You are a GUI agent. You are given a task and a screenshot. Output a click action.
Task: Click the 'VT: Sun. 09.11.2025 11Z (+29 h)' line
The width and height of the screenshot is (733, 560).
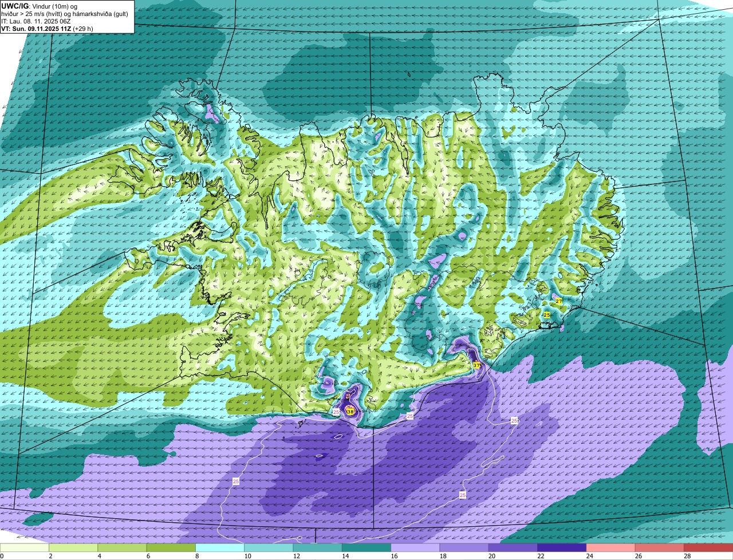click(47, 29)
